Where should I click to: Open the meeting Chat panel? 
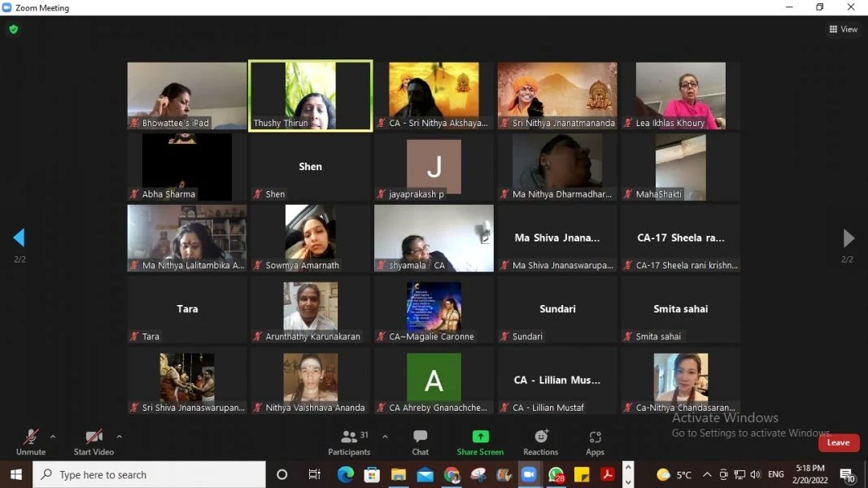(420, 442)
